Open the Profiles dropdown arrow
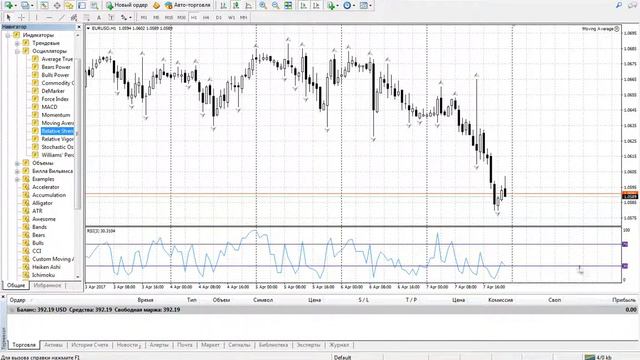 (32, 6)
